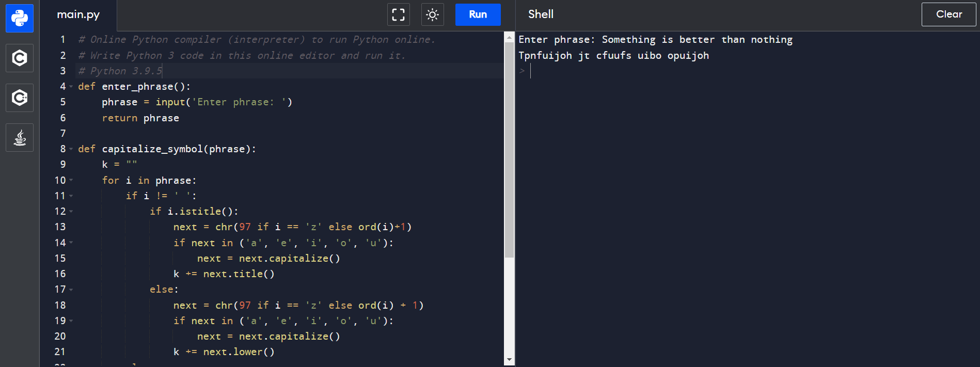Fold the else block at line 17

tap(71, 290)
